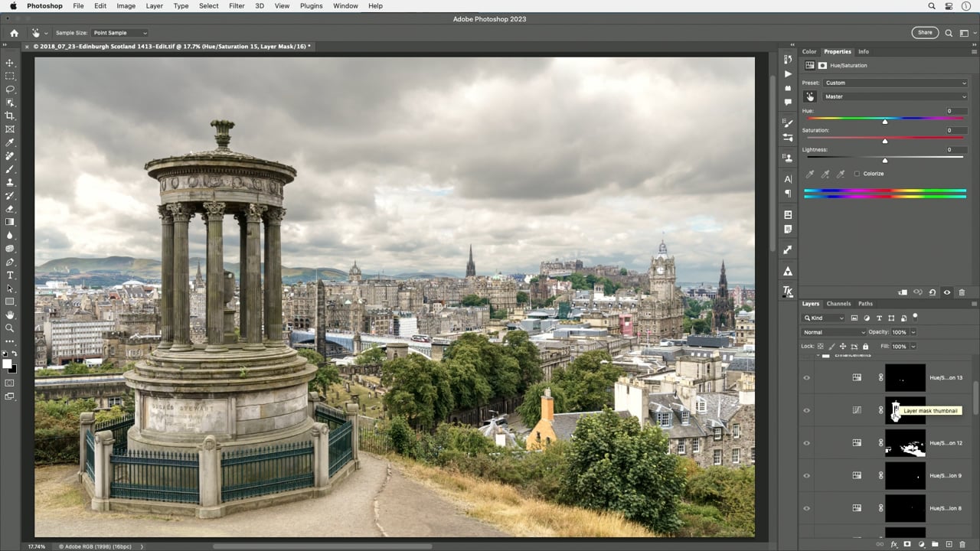Select the Lasso tool
This screenshot has height=551, width=980.
(10, 89)
